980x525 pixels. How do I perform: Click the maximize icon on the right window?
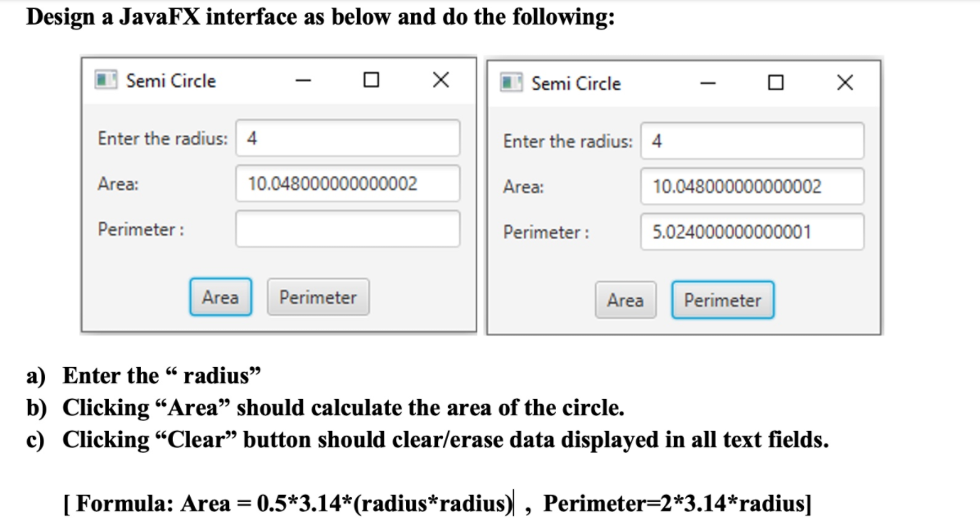pos(775,83)
